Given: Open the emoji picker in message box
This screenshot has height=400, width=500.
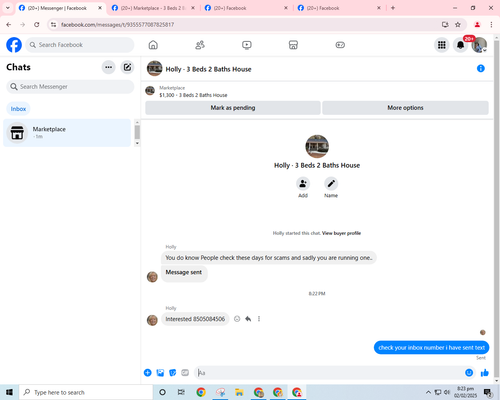Looking at the screenshot, I should point(469,373).
